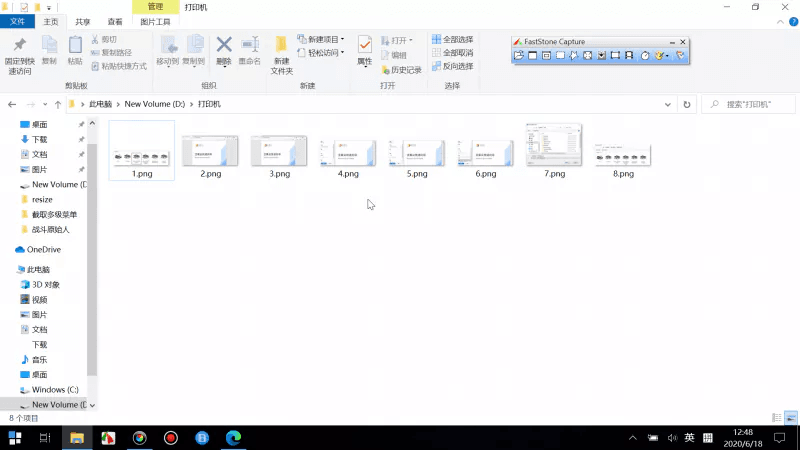Open output destination palette in FastStone Capture
The height and width of the screenshot is (450, 800).
click(659, 55)
